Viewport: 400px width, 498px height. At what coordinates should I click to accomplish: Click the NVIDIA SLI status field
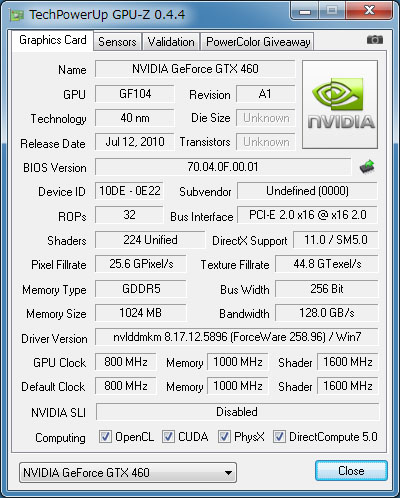point(237,412)
